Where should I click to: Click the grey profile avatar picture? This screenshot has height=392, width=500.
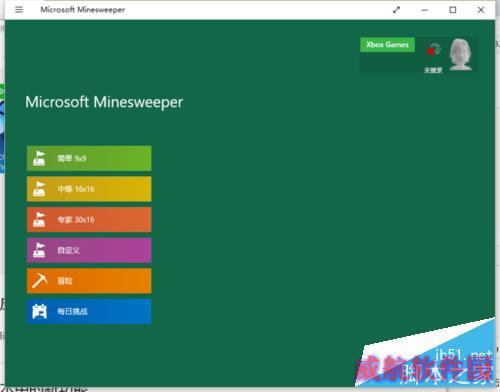tap(461, 55)
